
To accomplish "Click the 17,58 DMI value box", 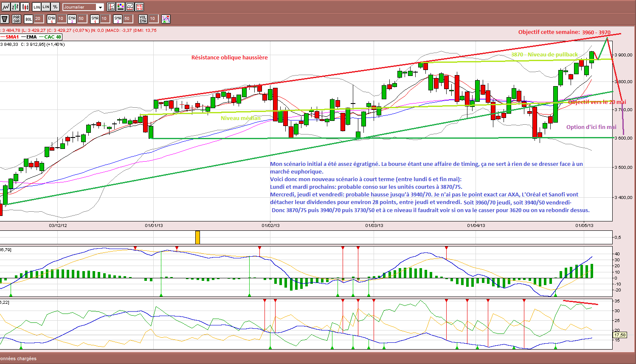I will point(620,335).
